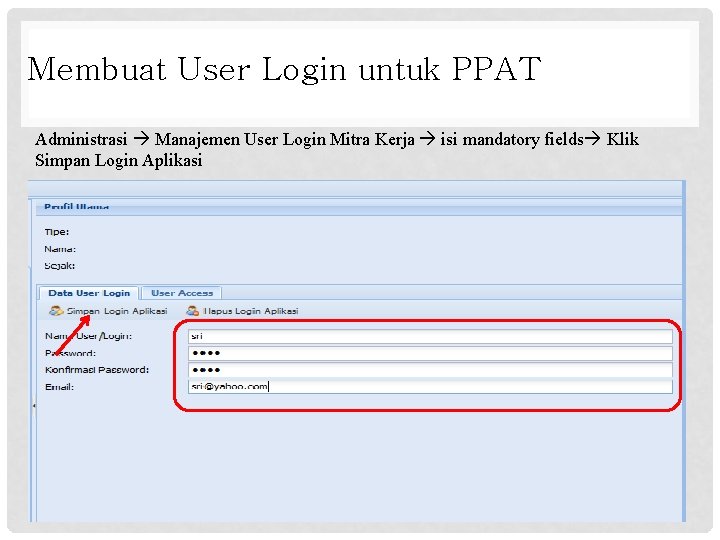
Task: Switch to the Data User Login tab
Action: [89, 293]
